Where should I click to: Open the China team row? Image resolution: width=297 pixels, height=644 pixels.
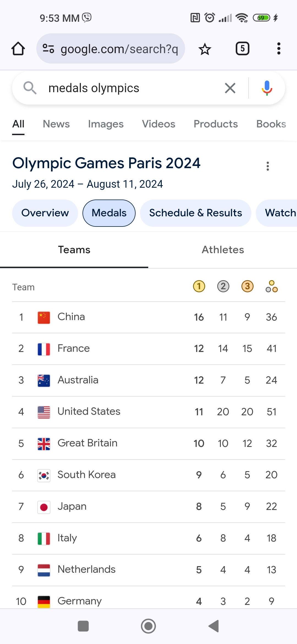148,317
